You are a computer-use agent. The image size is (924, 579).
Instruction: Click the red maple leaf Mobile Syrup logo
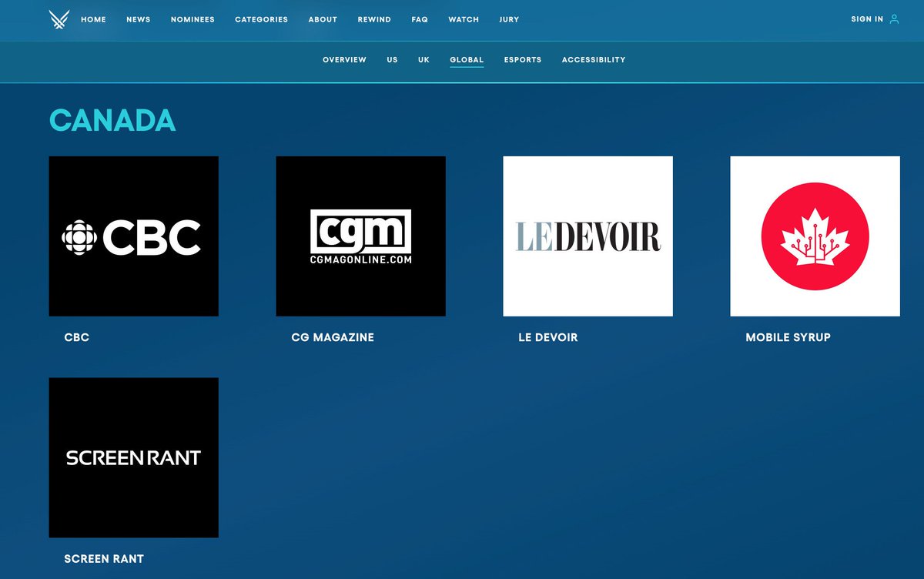tap(815, 236)
